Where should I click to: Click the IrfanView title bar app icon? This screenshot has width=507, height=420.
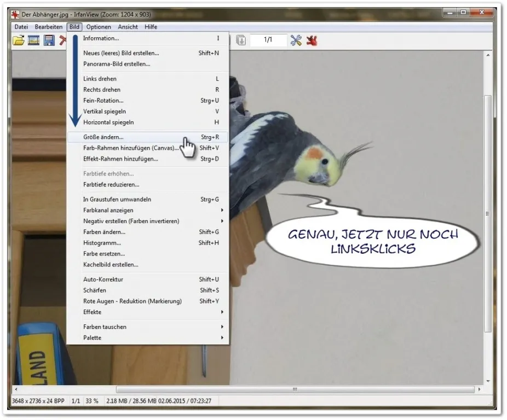point(15,15)
